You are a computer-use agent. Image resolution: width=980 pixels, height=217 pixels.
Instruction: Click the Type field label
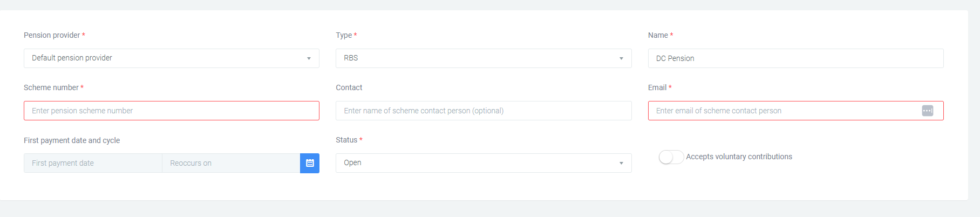[x=344, y=35]
